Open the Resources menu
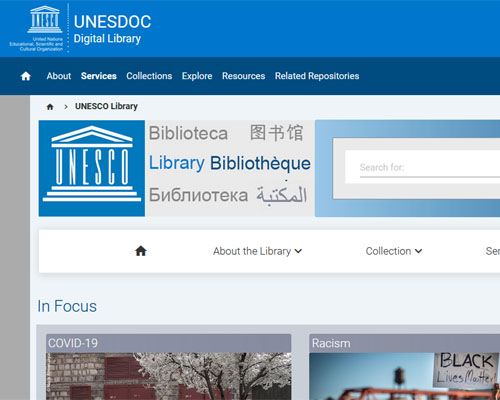Viewport: 500px width, 400px height. tap(244, 76)
